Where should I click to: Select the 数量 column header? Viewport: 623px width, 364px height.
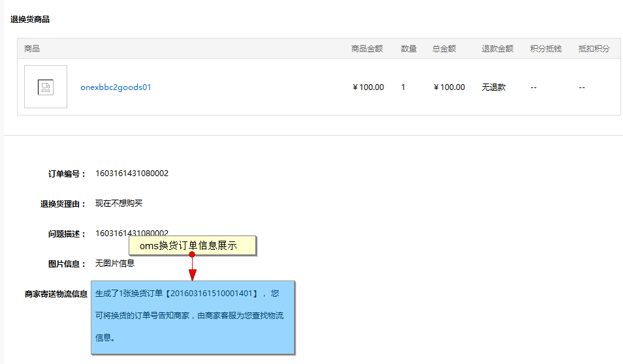(x=408, y=49)
